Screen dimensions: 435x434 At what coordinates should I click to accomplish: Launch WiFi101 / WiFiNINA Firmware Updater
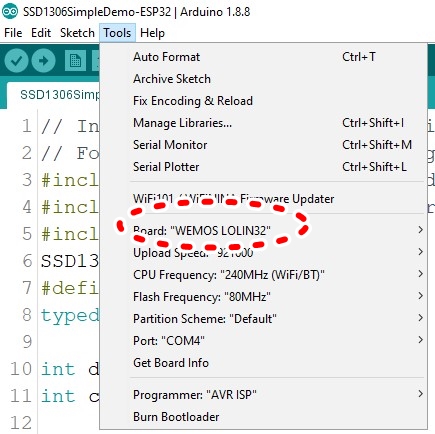(263, 199)
